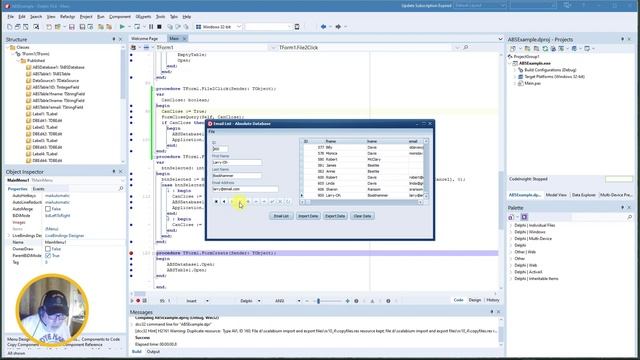Screen dimensions: 640x360
Task: Toggle the OwnerDraw checkbox in Object Inspector
Action: [x=48, y=249]
